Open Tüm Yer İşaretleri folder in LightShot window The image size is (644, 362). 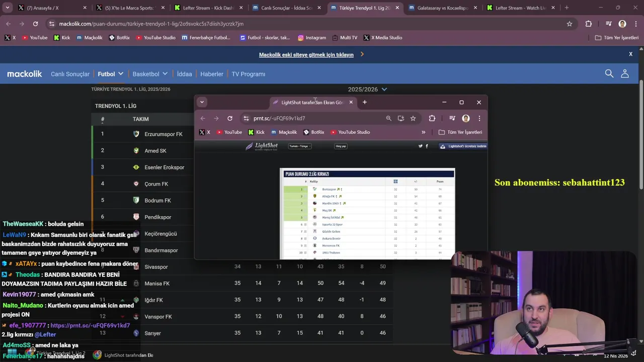pos(460,132)
